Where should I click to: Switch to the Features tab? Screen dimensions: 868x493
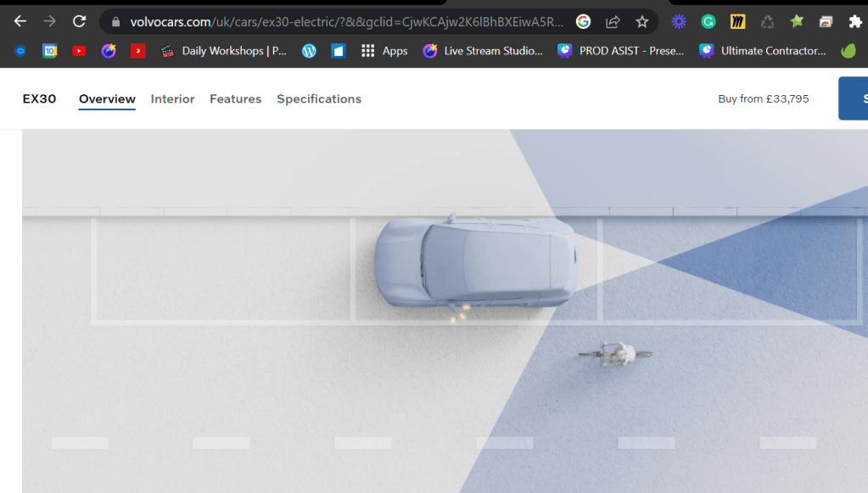(x=235, y=99)
